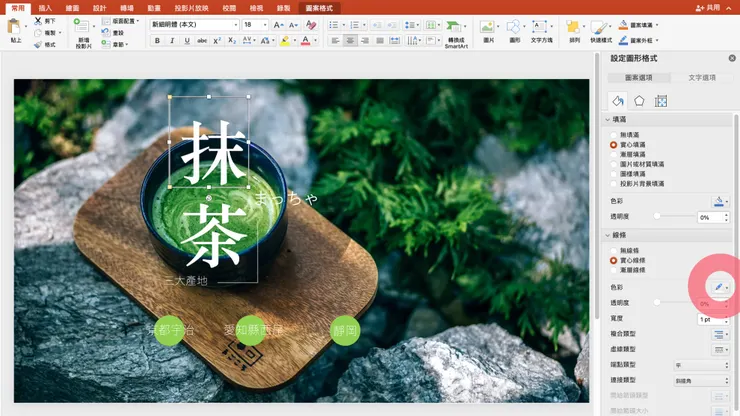Open the fill color (色彩) picker
Screen dimensions: 740x416
click(x=720, y=202)
